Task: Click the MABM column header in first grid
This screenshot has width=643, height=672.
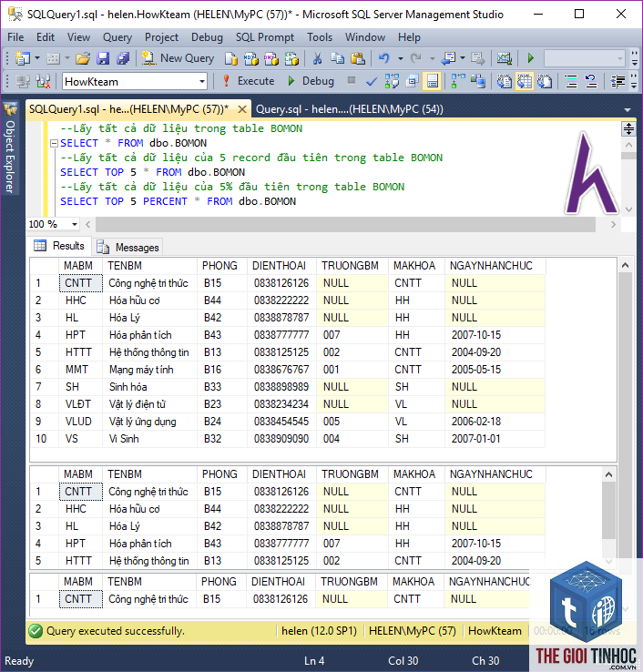Action: coord(80,266)
